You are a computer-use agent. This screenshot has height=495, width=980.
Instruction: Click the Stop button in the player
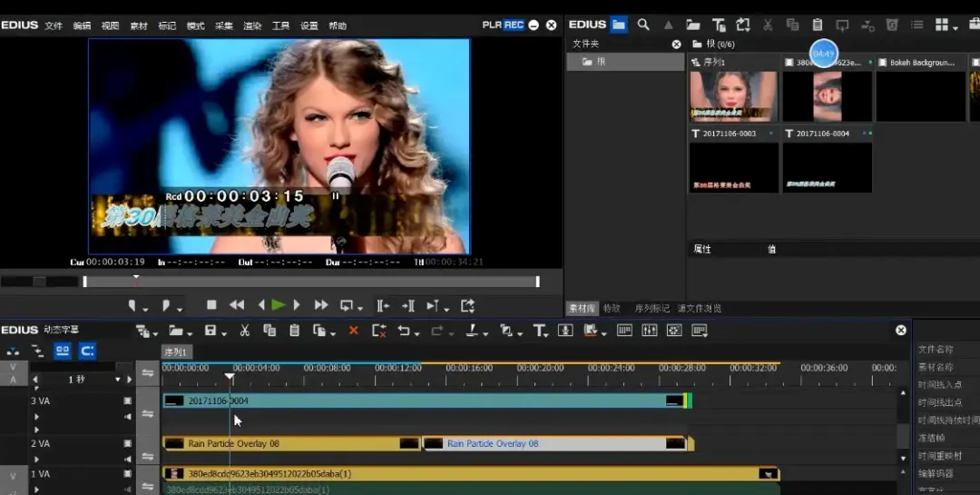click(211, 305)
